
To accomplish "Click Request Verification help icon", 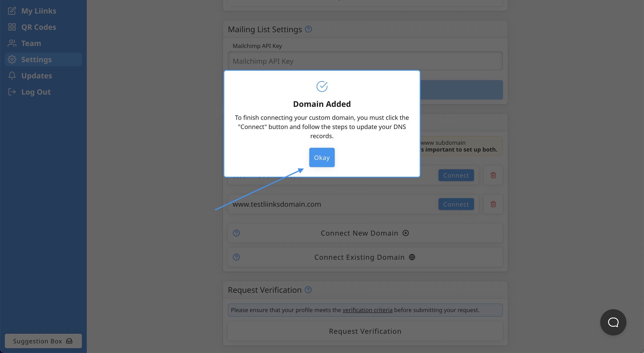I will (308, 290).
